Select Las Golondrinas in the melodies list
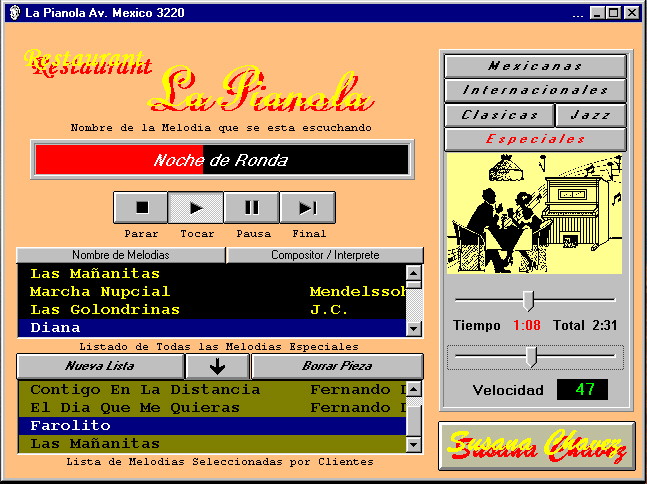 (212, 309)
